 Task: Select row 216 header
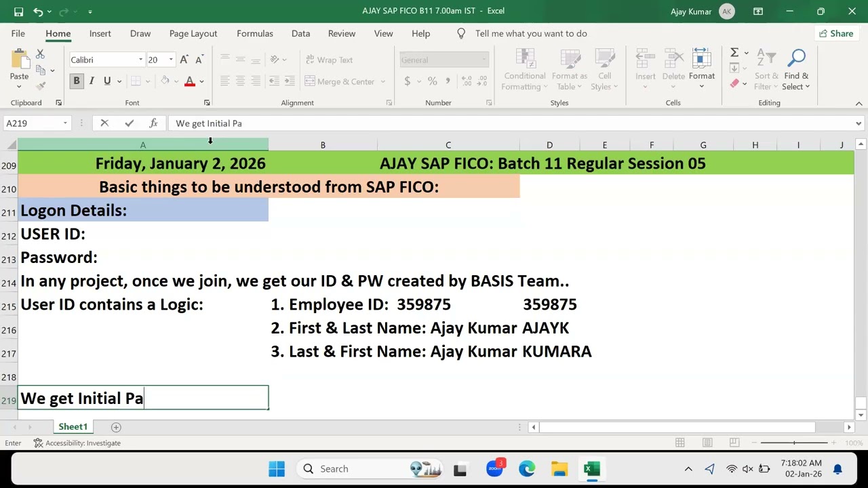9,330
